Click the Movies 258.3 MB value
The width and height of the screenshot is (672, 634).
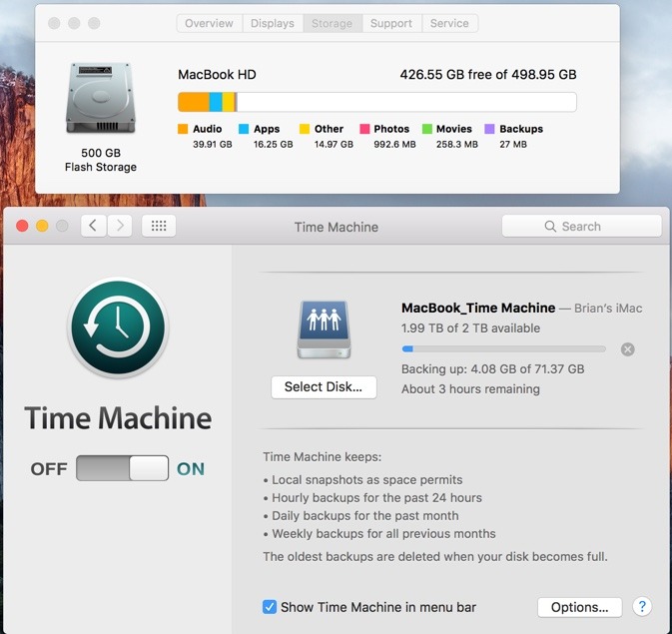(457, 145)
